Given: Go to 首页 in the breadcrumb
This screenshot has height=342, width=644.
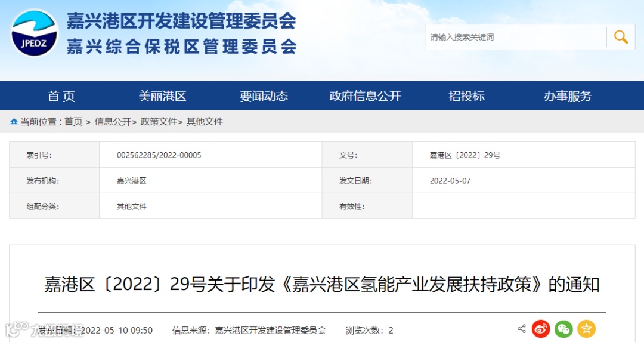Looking at the screenshot, I should (73, 121).
